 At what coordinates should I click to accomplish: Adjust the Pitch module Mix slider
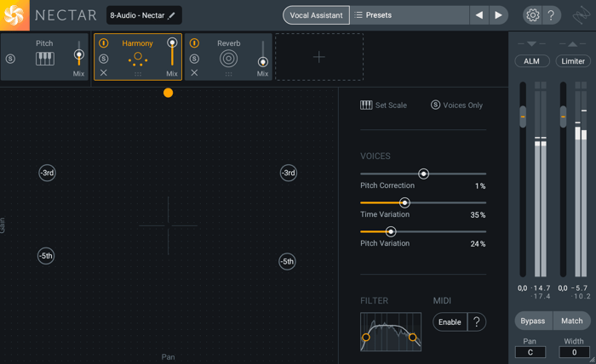(x=78, y=54)
